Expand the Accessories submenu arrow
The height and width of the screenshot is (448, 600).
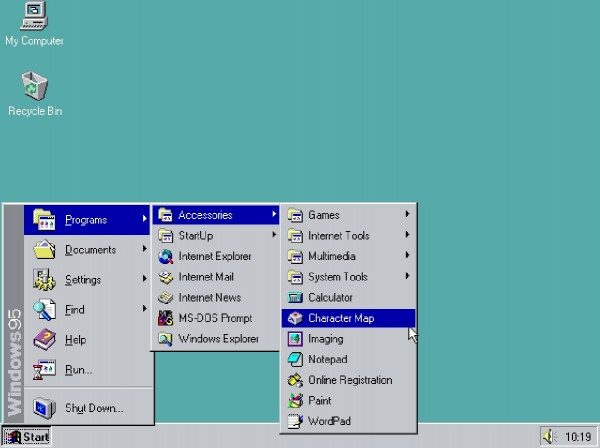[x=274, y=214]
